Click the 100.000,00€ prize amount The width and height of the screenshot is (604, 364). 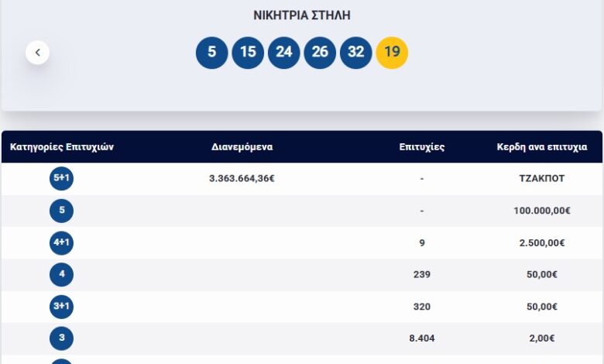coord(542,211)
